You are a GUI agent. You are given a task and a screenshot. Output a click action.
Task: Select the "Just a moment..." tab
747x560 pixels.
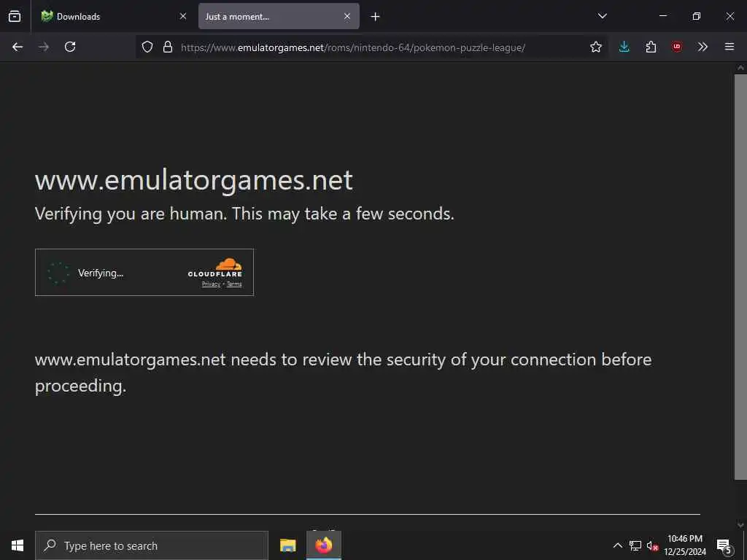(279, 16)
